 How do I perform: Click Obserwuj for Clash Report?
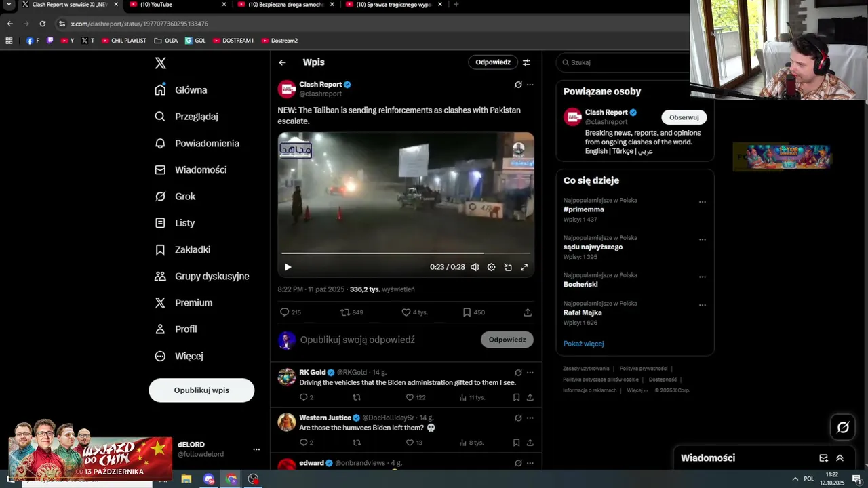684,117
